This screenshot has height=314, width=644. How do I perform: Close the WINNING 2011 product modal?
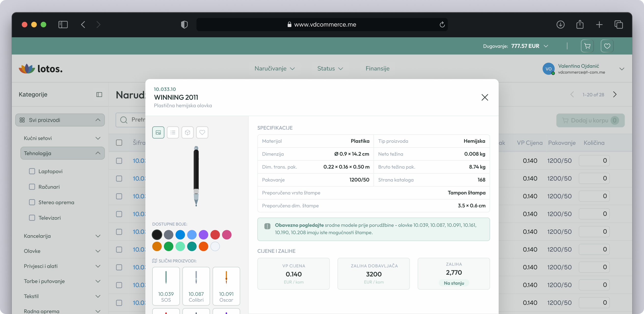click(x=485, y=97)
